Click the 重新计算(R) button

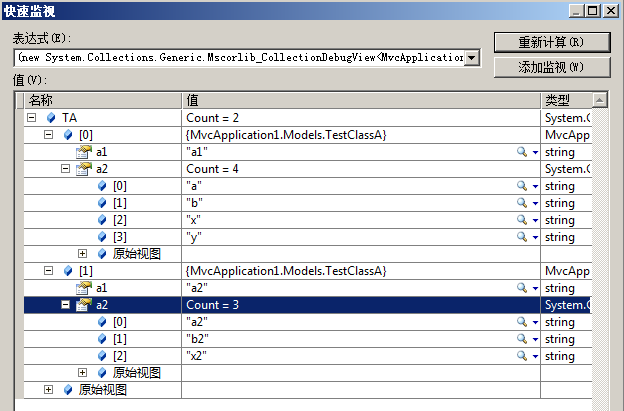pos(550,43)
